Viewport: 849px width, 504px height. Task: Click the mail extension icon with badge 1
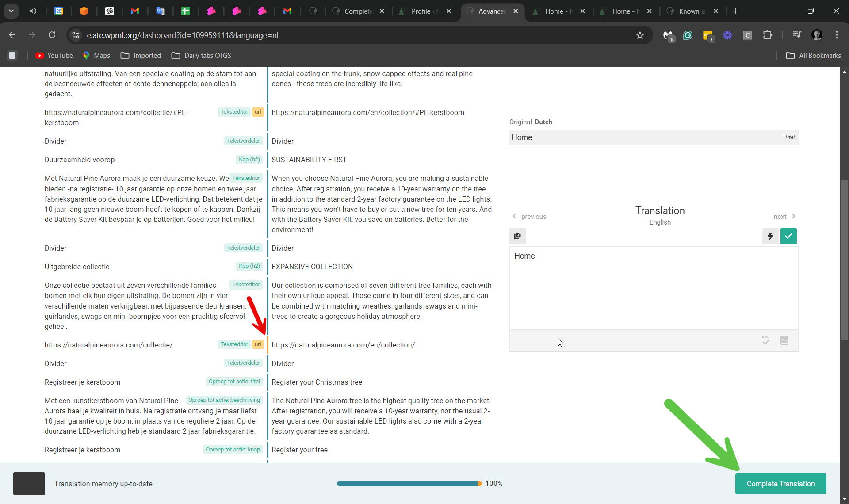(x=668, y=35)
